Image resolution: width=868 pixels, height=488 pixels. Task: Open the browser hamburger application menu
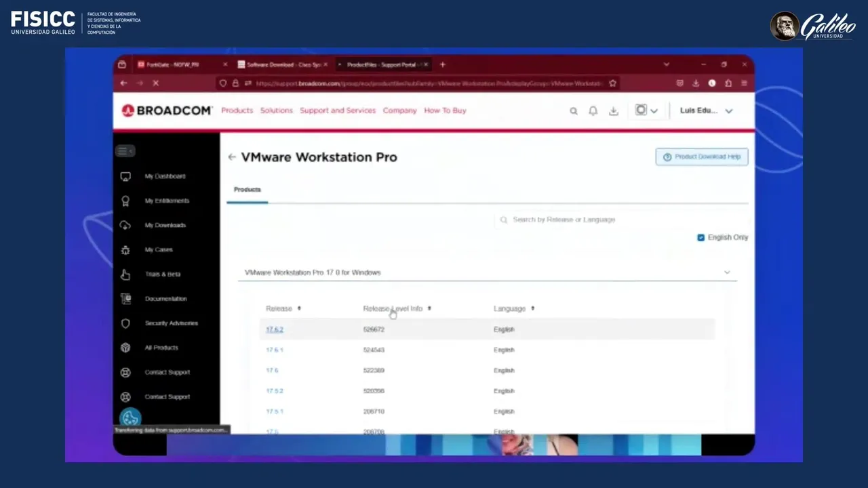coord(744,83)
